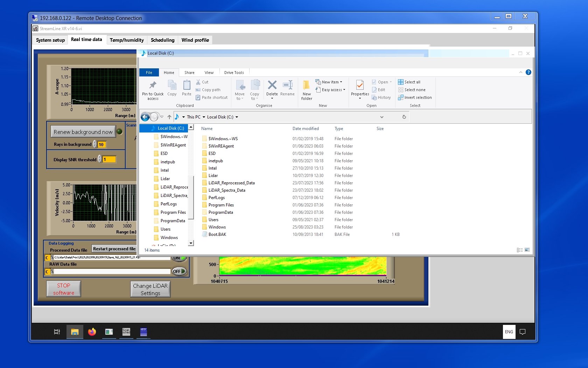588x368 pixels.
Task: Toggle the RAW Data file OFF switch
Action: pos(179,271)
